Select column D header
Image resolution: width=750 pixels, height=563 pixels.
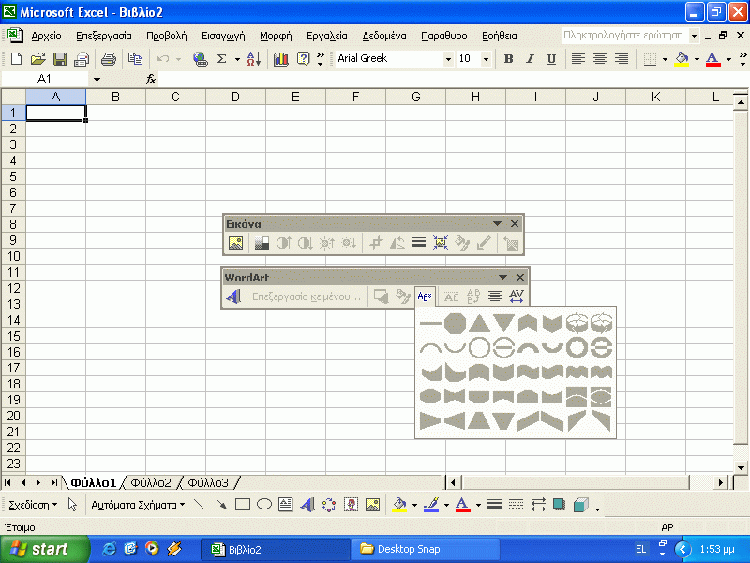coord(235,97)
